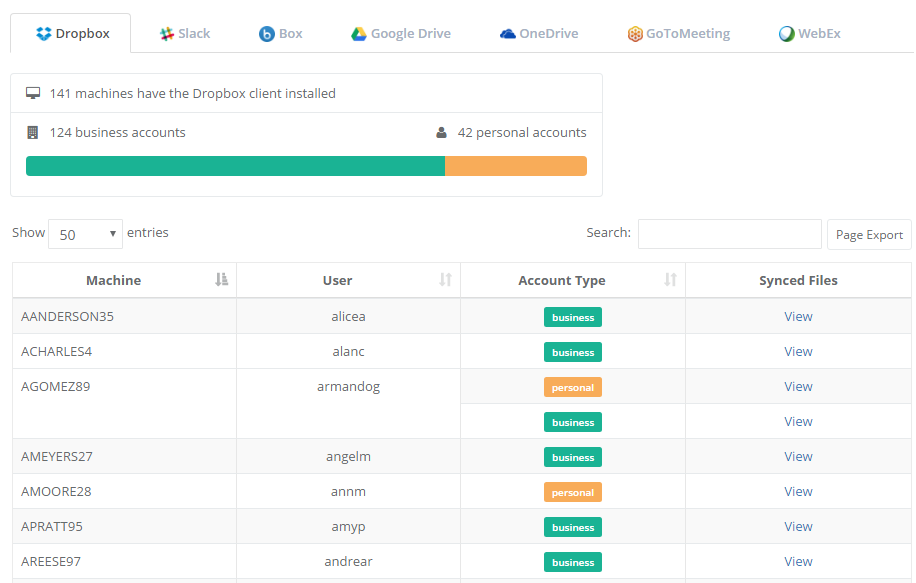Image resolution: width=916 pixels, height=583 pixels.
Task: Click the Google Drive logo icon
Action: pos(358,34)
